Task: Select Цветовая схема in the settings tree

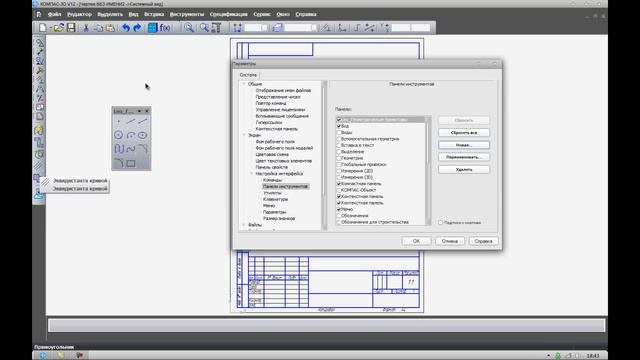Action: [x=272, y=154]
